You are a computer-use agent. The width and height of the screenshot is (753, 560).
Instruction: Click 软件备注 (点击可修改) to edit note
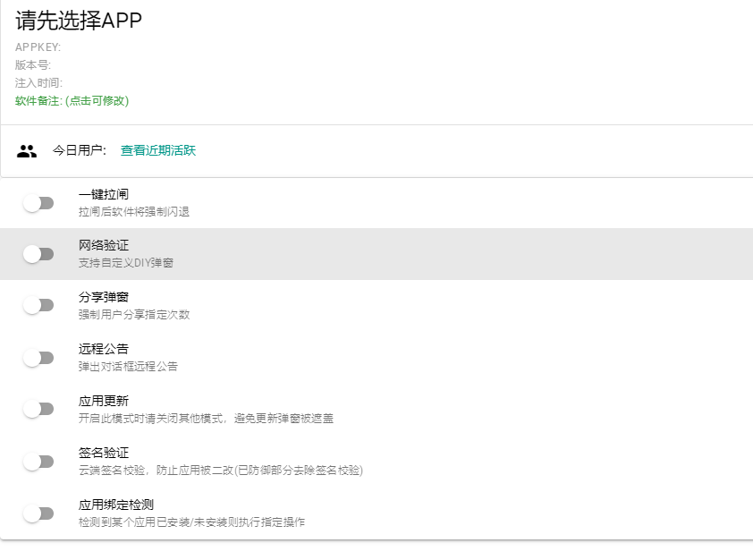tap(72, 101)
